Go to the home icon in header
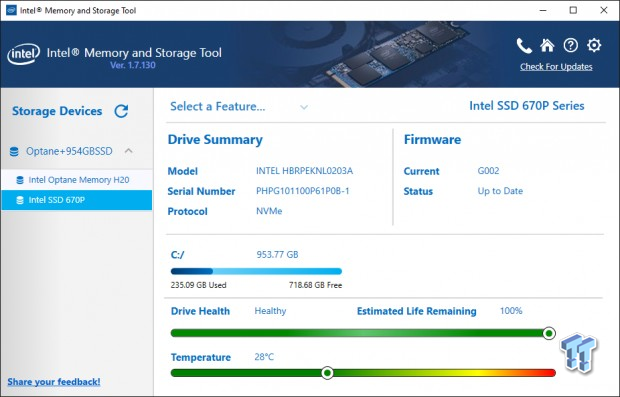This screenshot has height=397, width=620. point(547,45)
